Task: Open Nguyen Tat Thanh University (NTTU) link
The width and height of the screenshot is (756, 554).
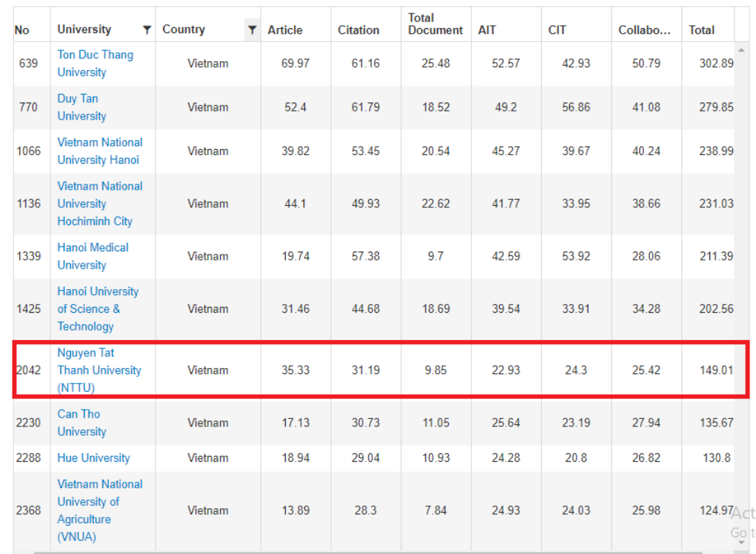Action: [100, 370]
